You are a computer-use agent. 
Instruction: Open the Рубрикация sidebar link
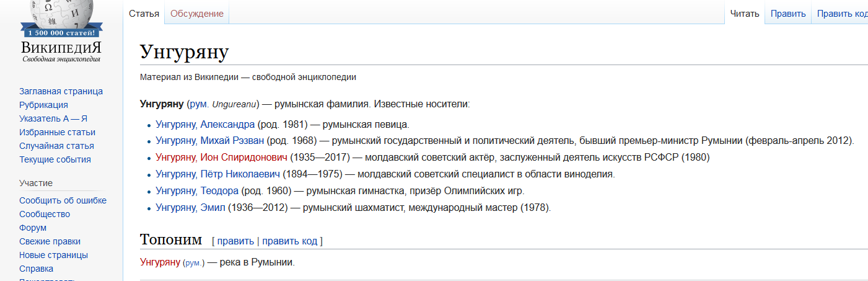click(x=43, y=105)
